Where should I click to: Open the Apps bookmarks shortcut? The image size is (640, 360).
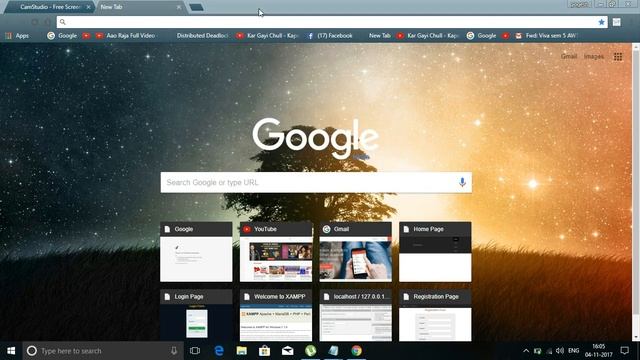coord(17,36)
